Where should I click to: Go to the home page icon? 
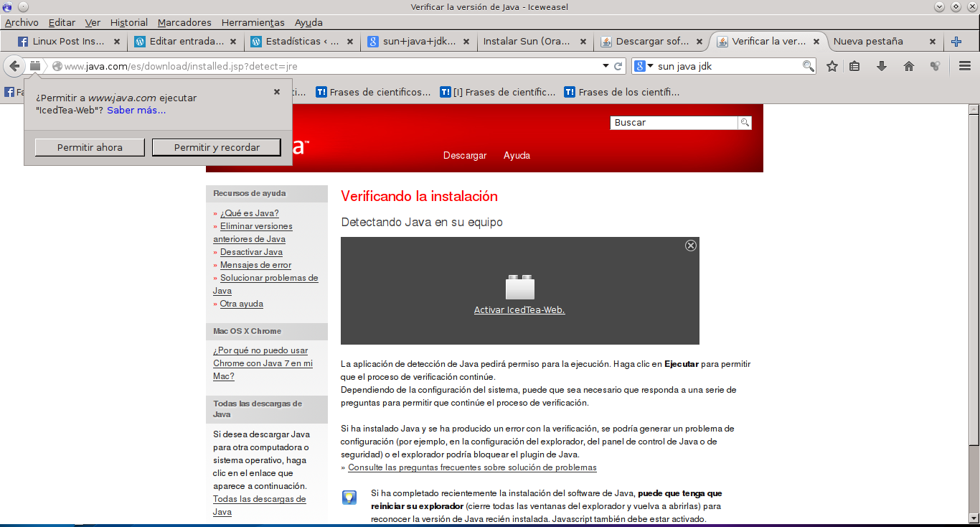click(909, 66)
